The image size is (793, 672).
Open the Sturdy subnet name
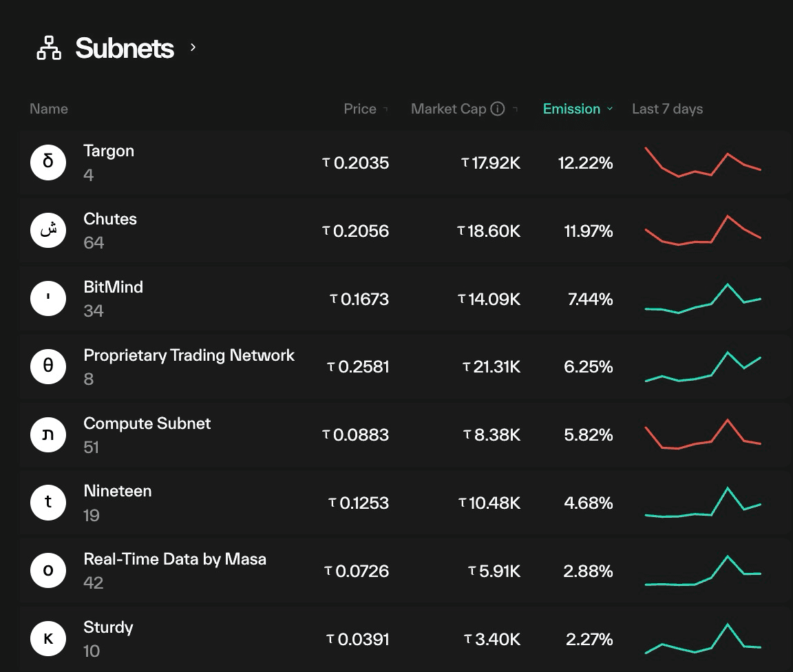coord(108,627)
